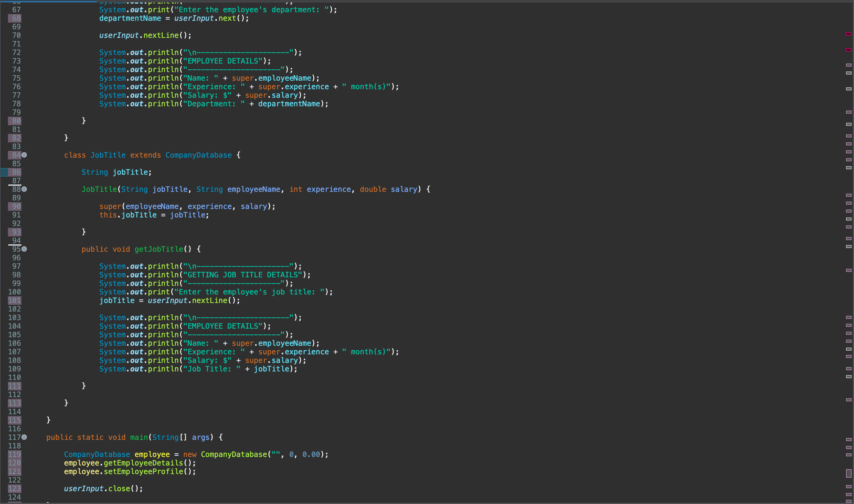Click the String jobTitle field declaration

coord(116,172)
